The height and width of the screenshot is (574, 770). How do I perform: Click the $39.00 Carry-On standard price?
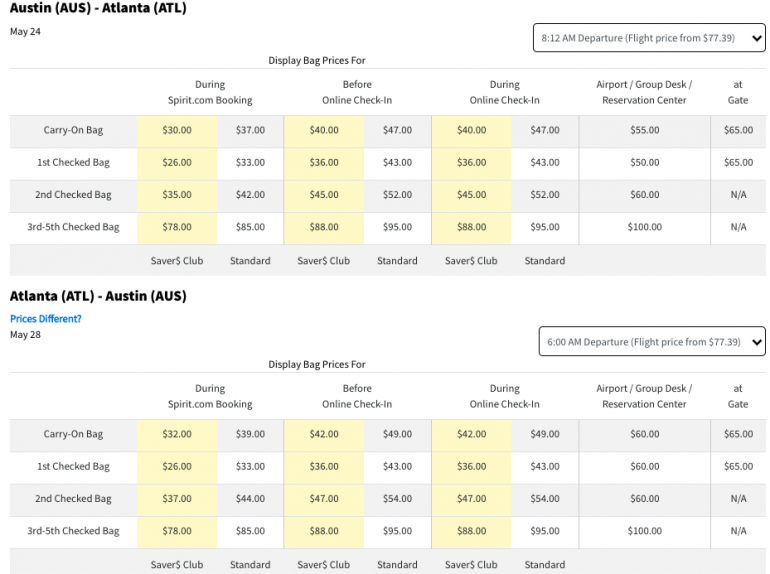250,434
